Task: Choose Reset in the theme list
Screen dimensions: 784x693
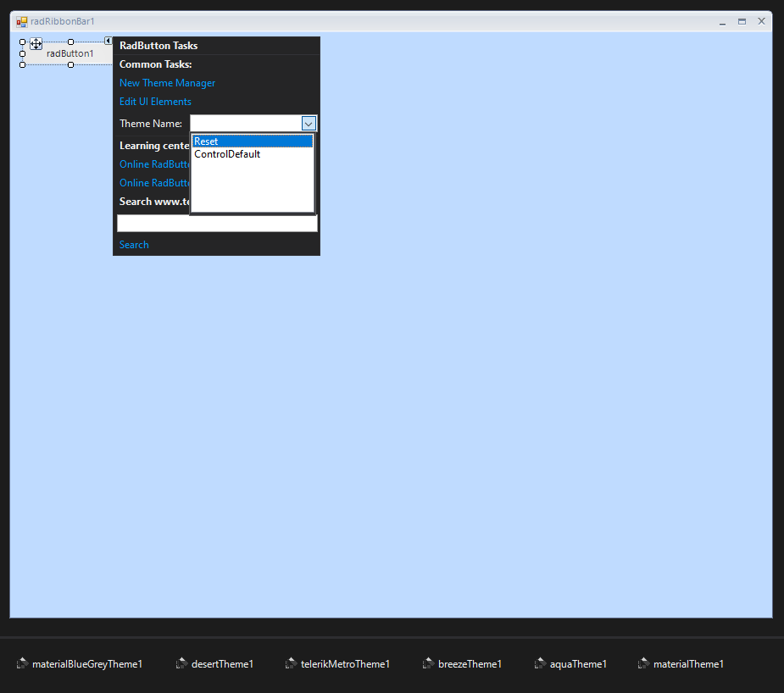Action: 252,141
